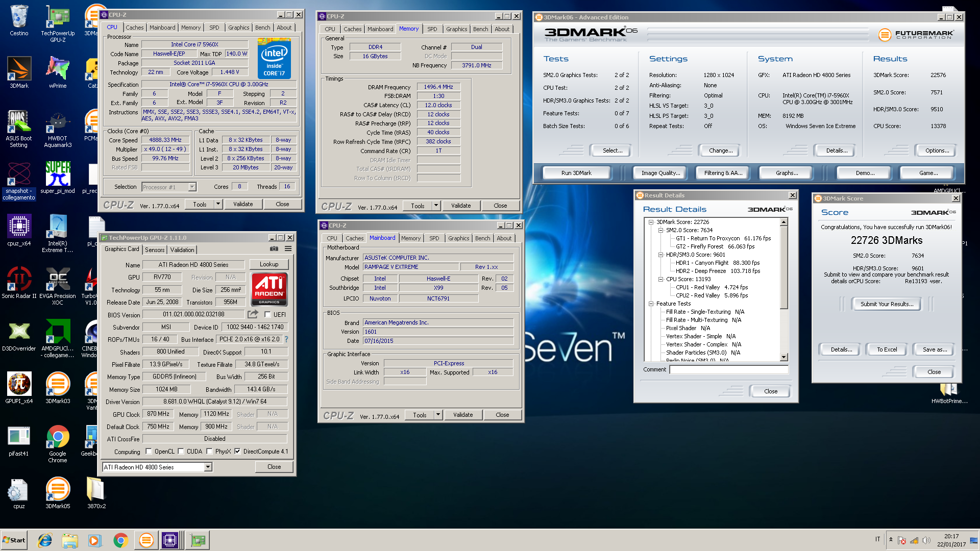980x551 pixels.
Task: Click the Comment input field
Action: click(729, 369)
